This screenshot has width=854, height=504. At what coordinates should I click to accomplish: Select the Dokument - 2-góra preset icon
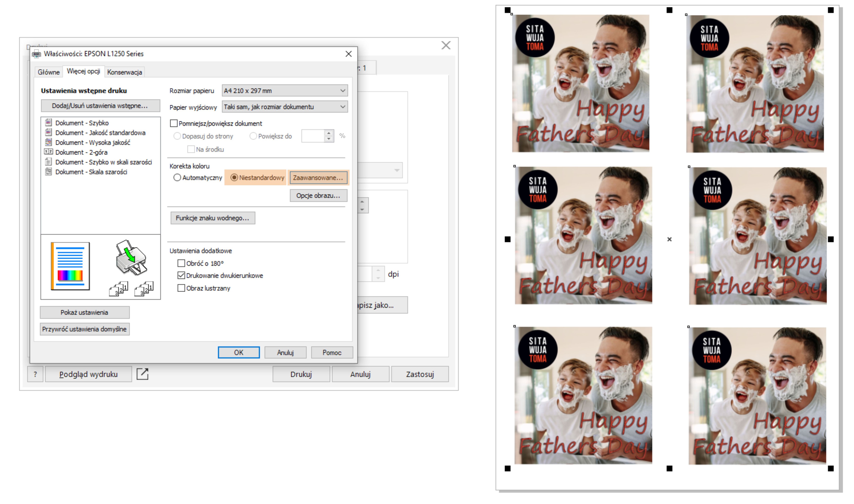[49, 152]
